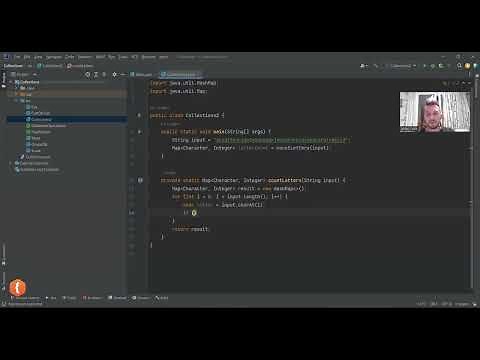The height and width of the screenshot is (360, 480).
Task: Click the Expand All icon in Project panel
Action: coord(96,74)
